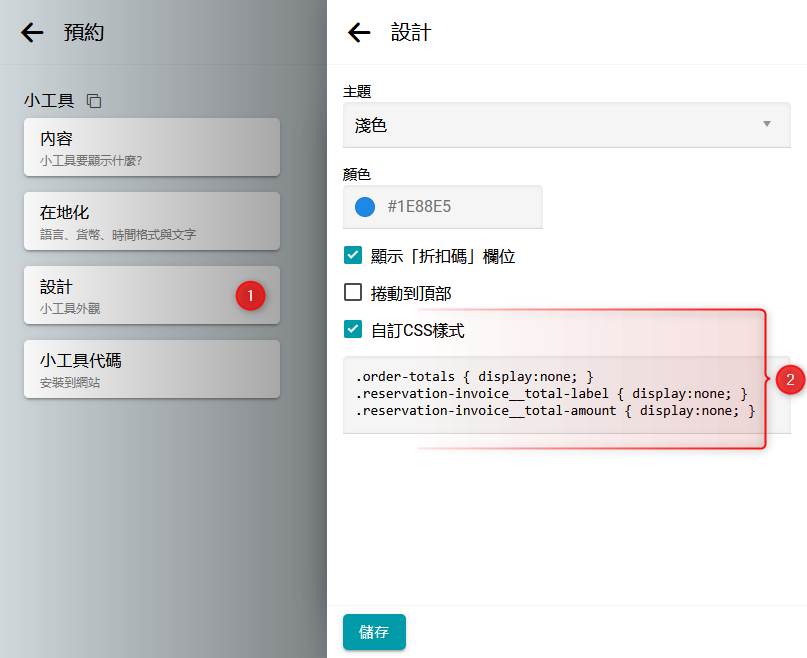The height and width of the screenshot is (658, 807).
Task: Click the copy icon next to 小工具
Action: pyautogui.click(x=94, y=101)
